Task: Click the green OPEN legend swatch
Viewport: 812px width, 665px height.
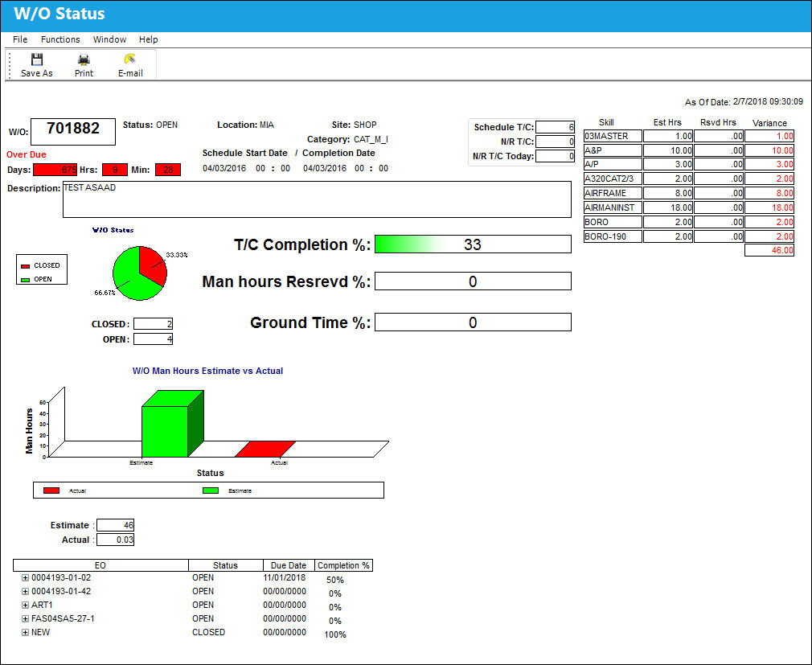Action: 25,280
